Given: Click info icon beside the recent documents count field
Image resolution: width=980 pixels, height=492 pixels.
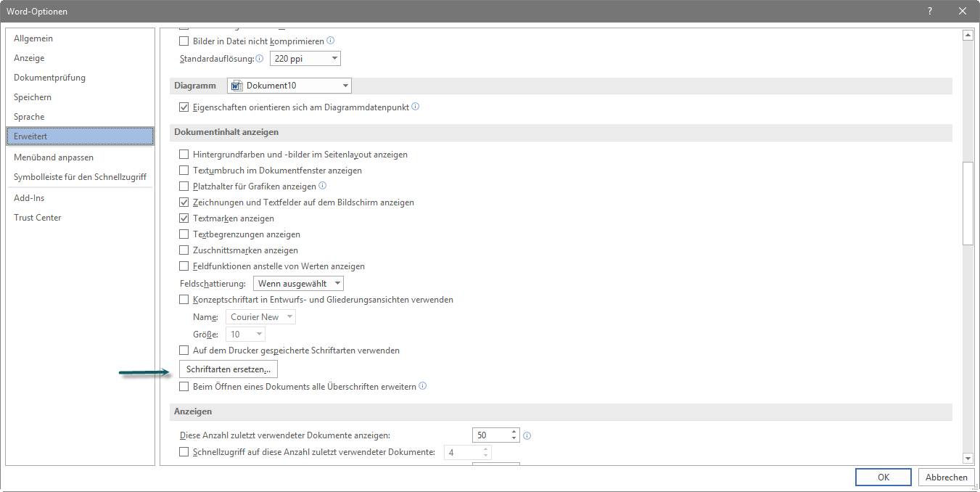Looking at the screenshot, I should click(527, 435).
